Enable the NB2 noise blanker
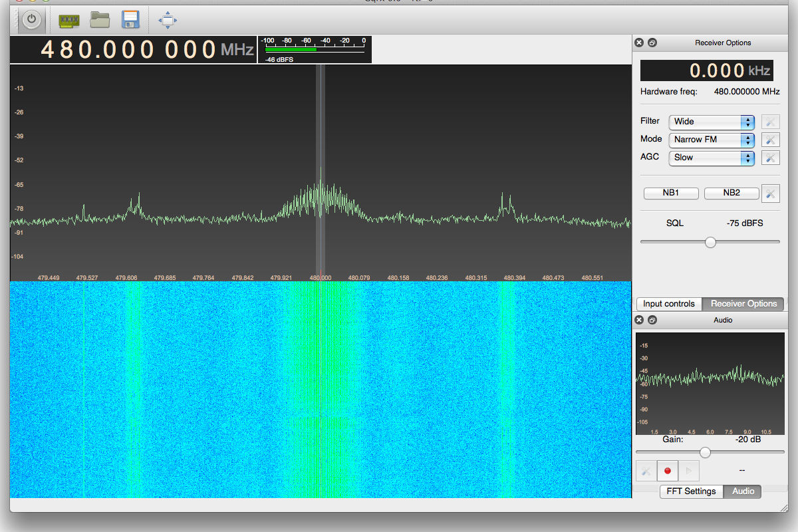Viewport: 798px width, 532px height. pos(731,193)
